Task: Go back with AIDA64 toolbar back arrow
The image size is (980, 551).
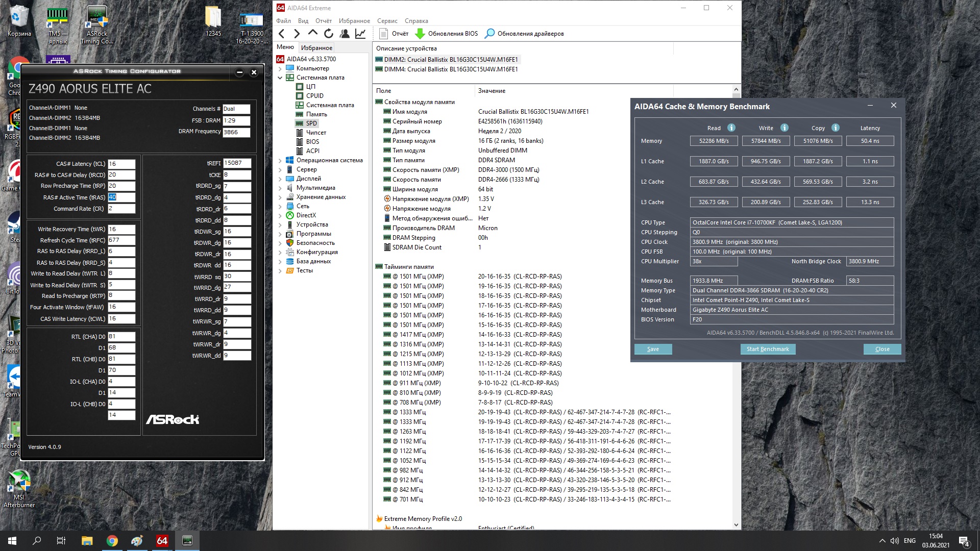Action: [x=281, y=34]
